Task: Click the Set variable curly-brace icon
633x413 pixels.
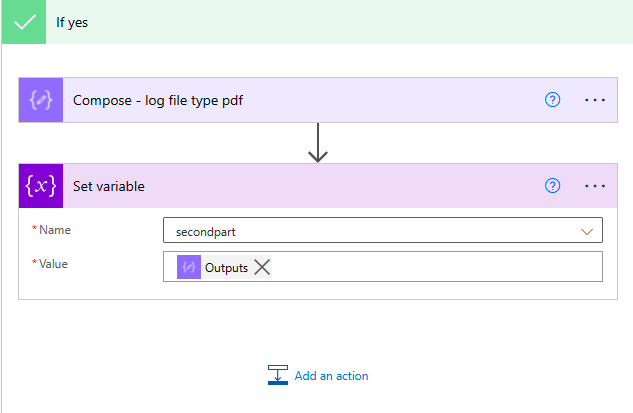Action: click(41, 186)
